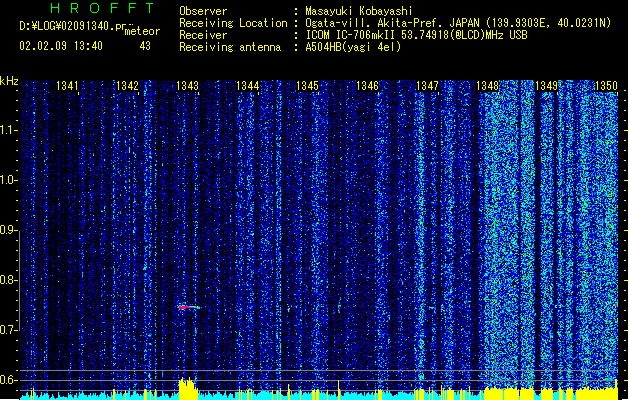This screenshot has width=629, height=400.
Task: Click the 0.9 kHz axis label
Action: pos(9,230)
